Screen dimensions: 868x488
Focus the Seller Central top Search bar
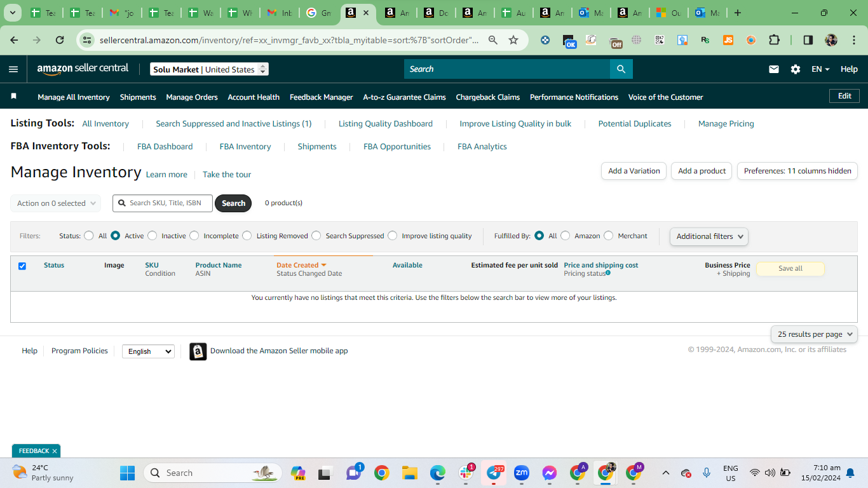tap(507, 69)
